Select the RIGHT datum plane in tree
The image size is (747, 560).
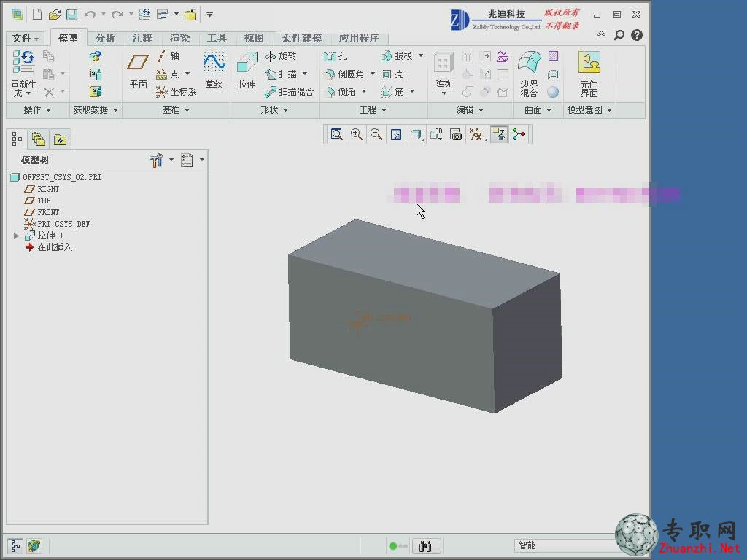tap(42, 189)
